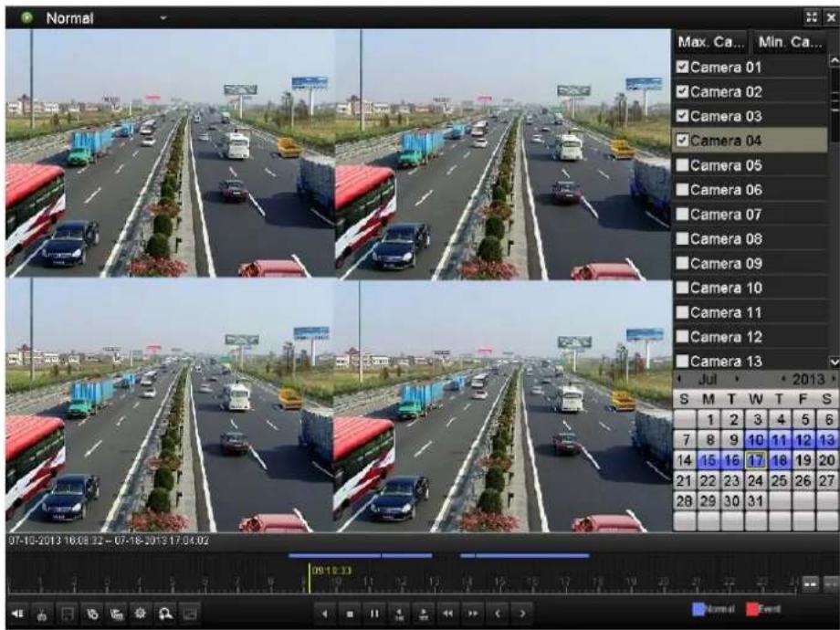Add a default tag using the tag icon

(92, 614)
